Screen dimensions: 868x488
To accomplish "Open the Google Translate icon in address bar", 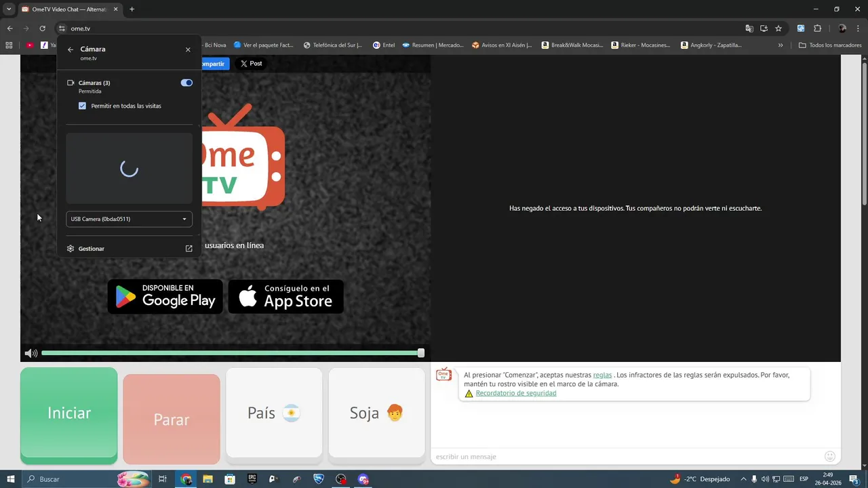I will point(749,28).
